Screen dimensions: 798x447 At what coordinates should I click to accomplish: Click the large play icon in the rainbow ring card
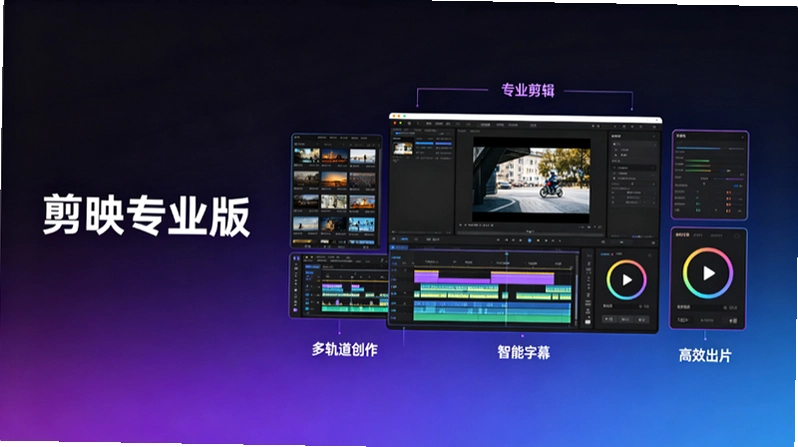pyautogui.click(x=708, y=273)
